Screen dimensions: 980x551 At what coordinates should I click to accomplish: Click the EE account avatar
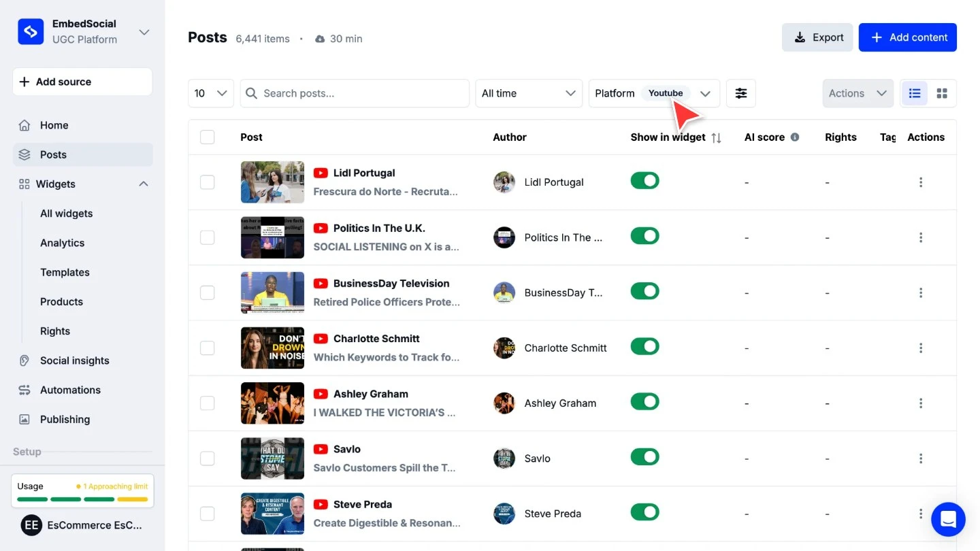(31, 525)
